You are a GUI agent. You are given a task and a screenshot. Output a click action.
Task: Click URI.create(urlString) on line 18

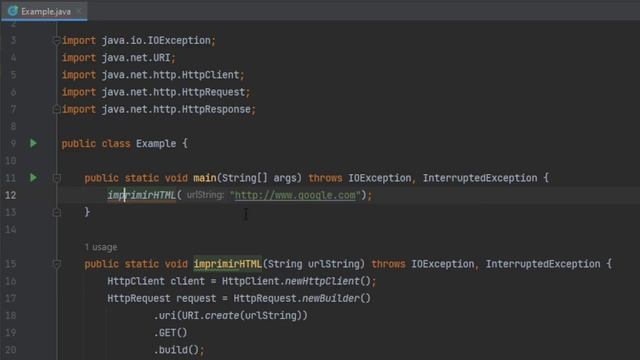tap(242, 316)
